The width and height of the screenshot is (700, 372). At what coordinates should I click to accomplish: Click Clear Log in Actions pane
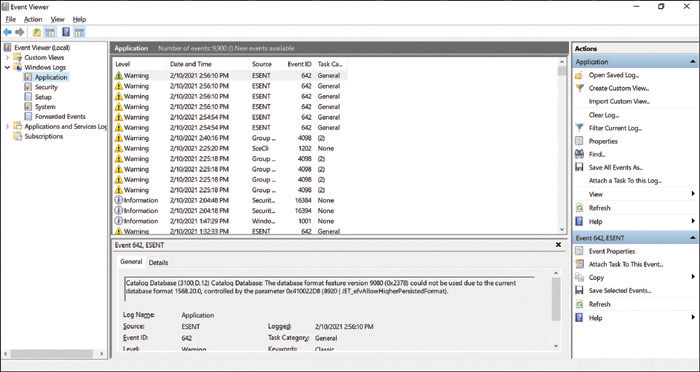(x=604, y=115)
